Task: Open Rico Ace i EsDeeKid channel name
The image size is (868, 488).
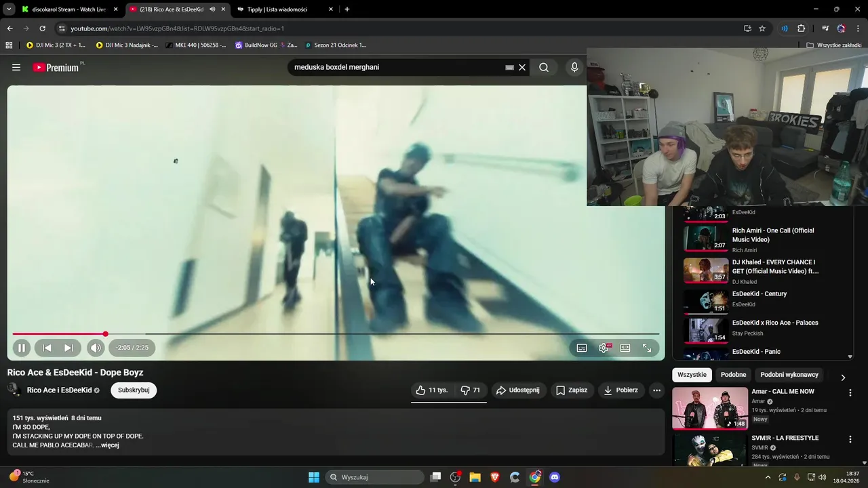Action: [59, 390]
